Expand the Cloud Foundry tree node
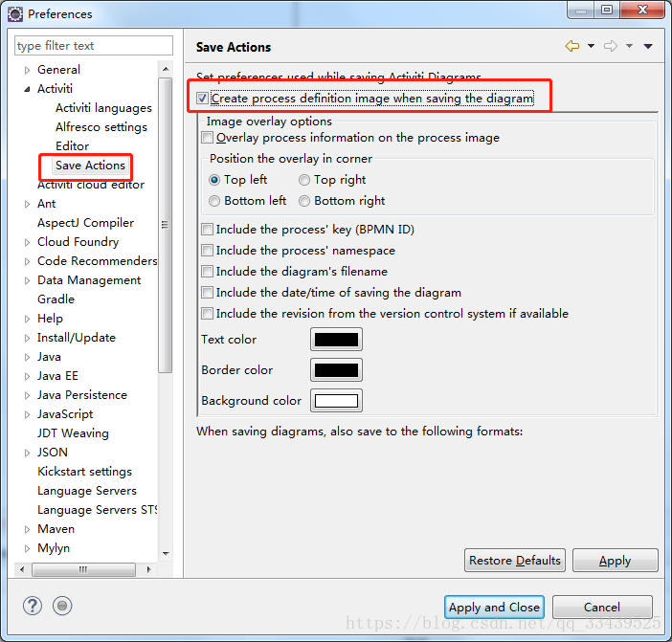 point(27,242)
